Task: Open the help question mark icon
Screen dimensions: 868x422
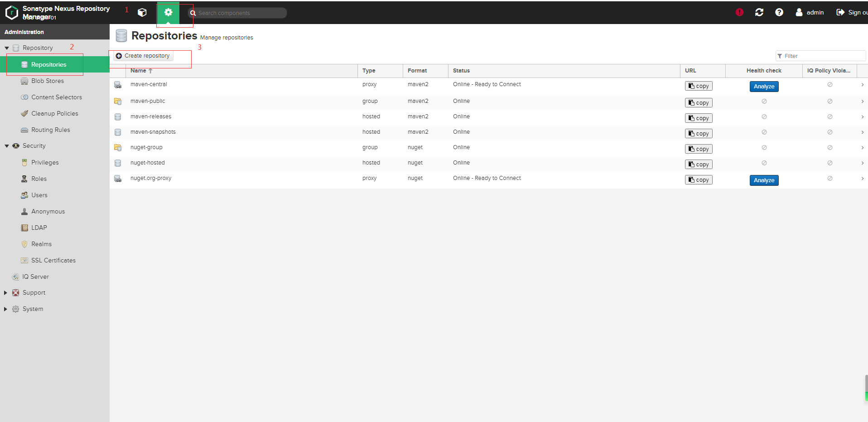Action: (x=779, y=12)
